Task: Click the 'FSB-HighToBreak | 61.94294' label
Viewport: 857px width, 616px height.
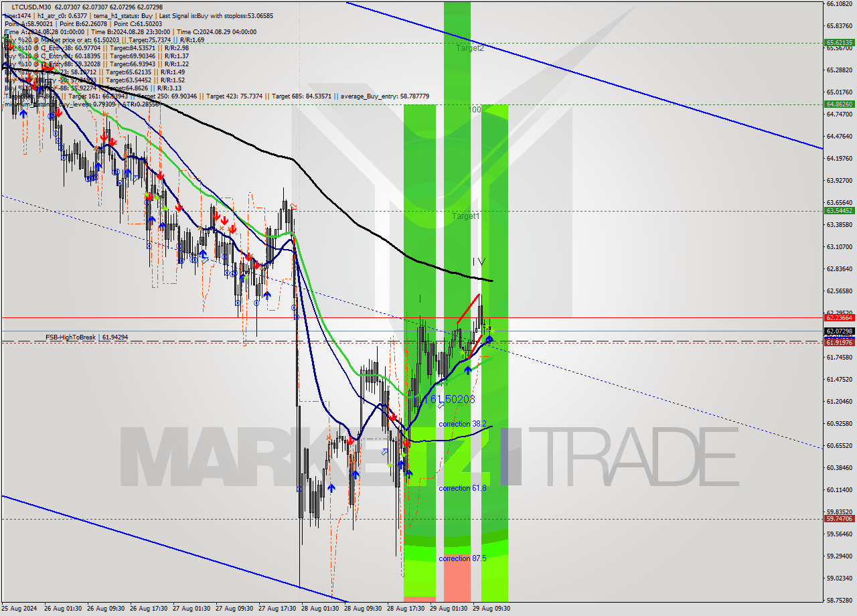Action: pyautogui.click(x=86, y=337)
